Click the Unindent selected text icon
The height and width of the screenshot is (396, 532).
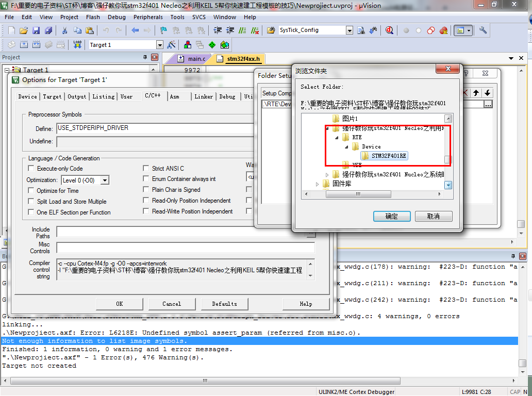[x=230, y=30]
